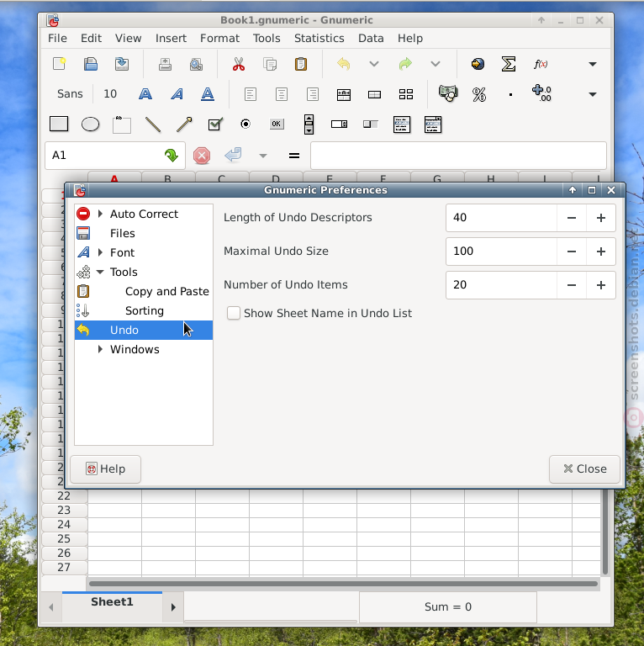Open the format toolbar overflow arrow
This screenshot has width=644, height=646.
pyautogui.click(x=593, y=95)
